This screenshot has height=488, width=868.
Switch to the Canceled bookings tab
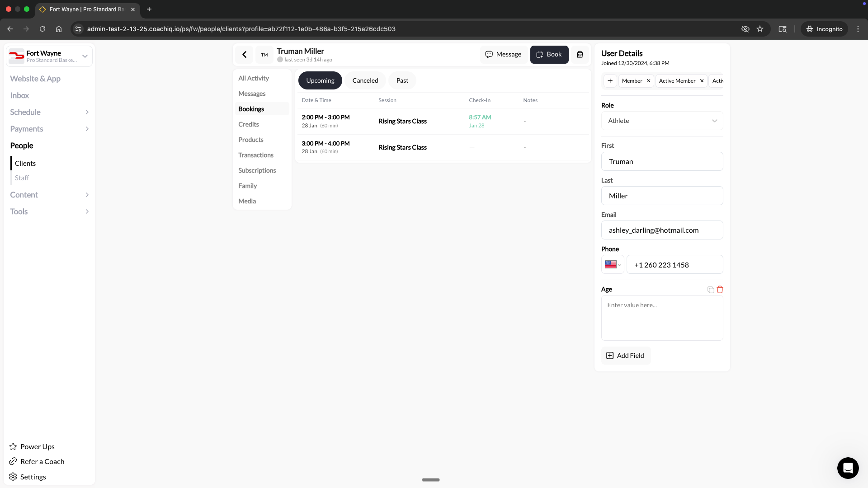(365, 80)
